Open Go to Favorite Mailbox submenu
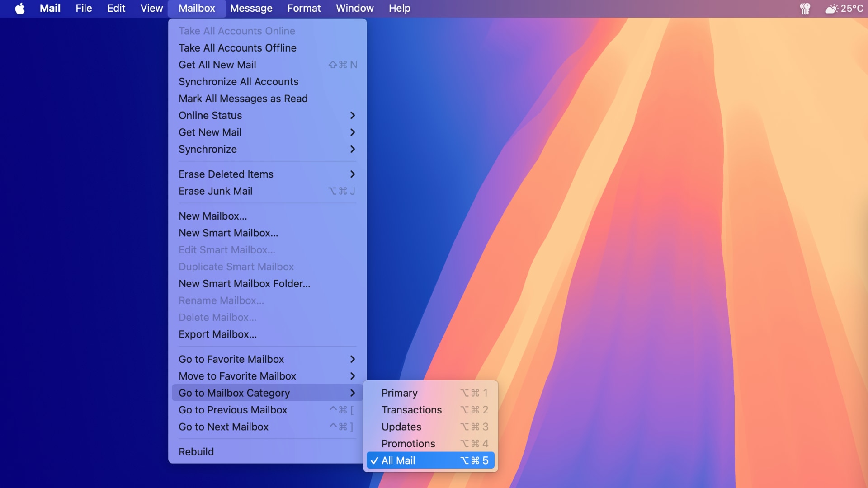The image size is (868, 488). pos(267,359)
